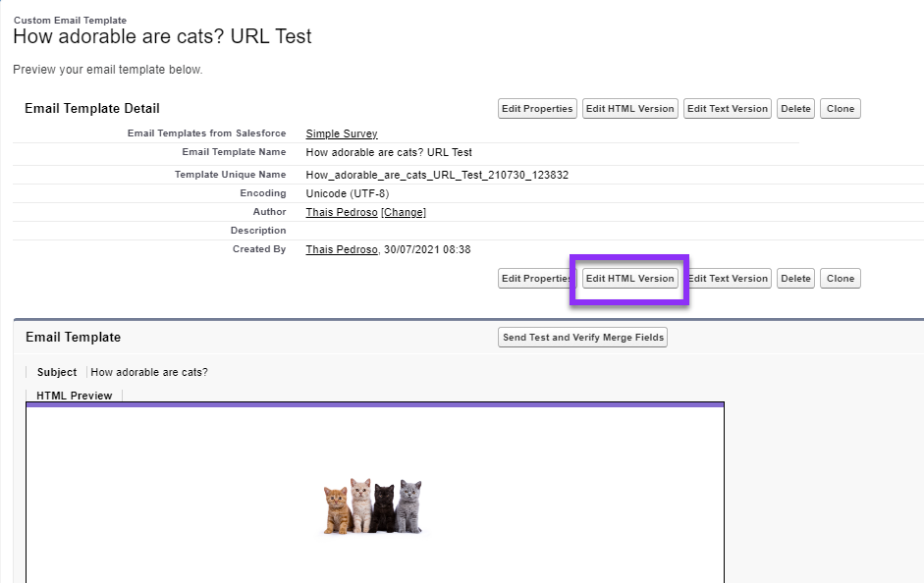
Task: Click Send Test and Verify Merge Fields
Action: (x=583, y=338)
